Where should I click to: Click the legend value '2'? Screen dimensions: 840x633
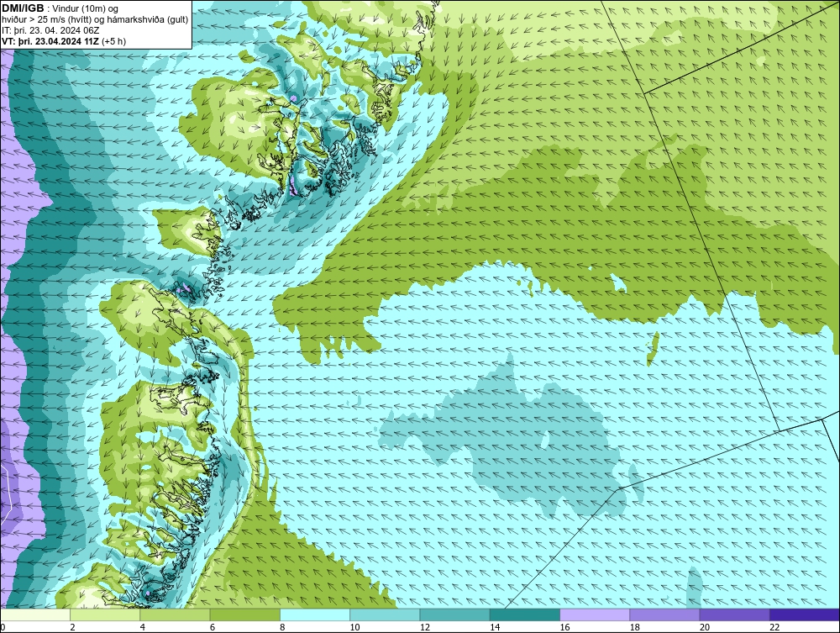(72, 627)
